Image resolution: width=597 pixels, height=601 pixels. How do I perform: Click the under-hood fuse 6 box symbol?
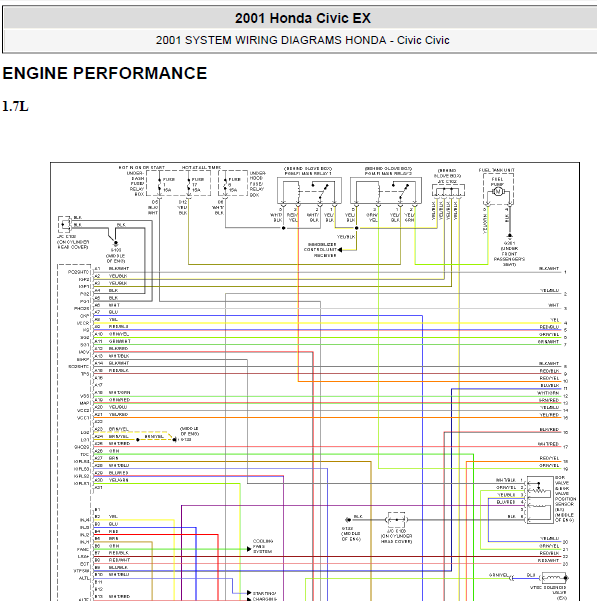(x=233, y=183)
